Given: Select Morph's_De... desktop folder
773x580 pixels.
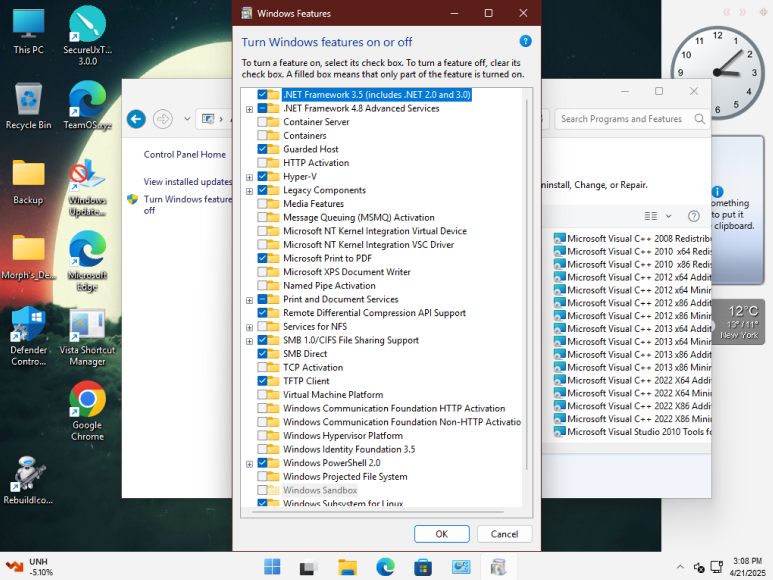Looking at the screenshot, I should (x=28, y=257).
